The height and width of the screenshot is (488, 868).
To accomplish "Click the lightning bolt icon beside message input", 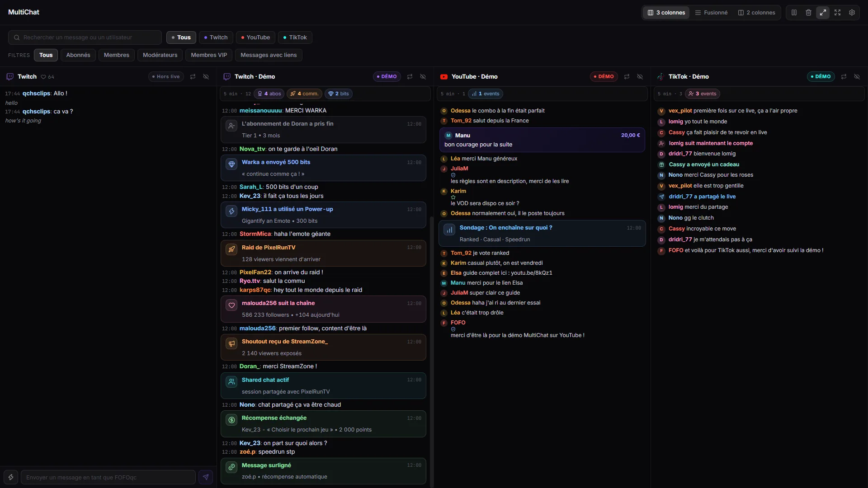I will pos(11,477).
